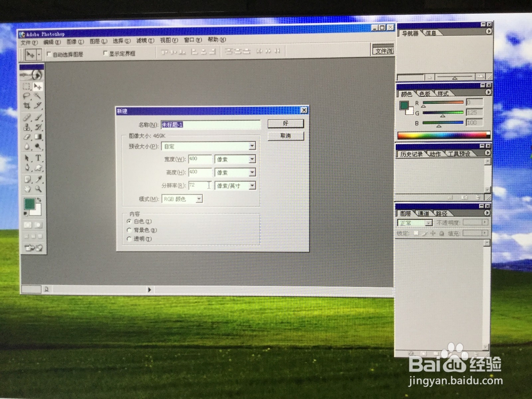Select 透明 content radio button
This screenshot has height=399, width=532.
click(x=129, y=239)
